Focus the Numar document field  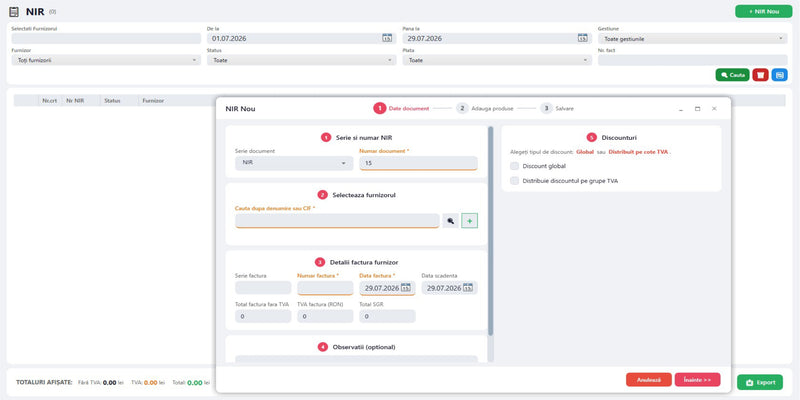[x=418, y=163]
